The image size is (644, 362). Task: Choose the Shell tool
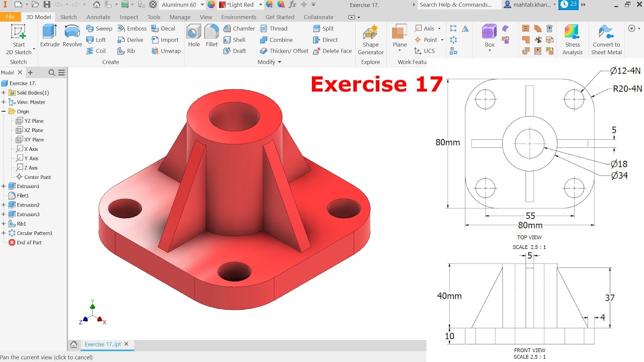pos(234,40)
